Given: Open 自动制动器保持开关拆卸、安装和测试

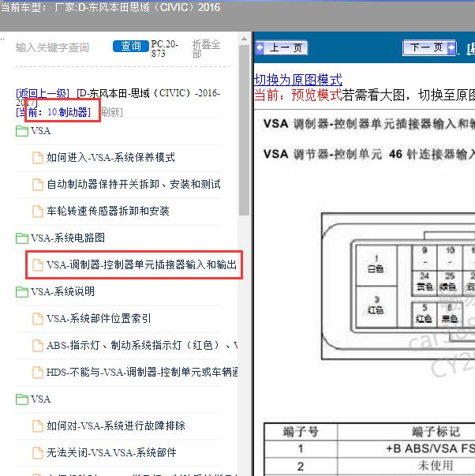Looking at the screenshot, I should pos(133,184).
